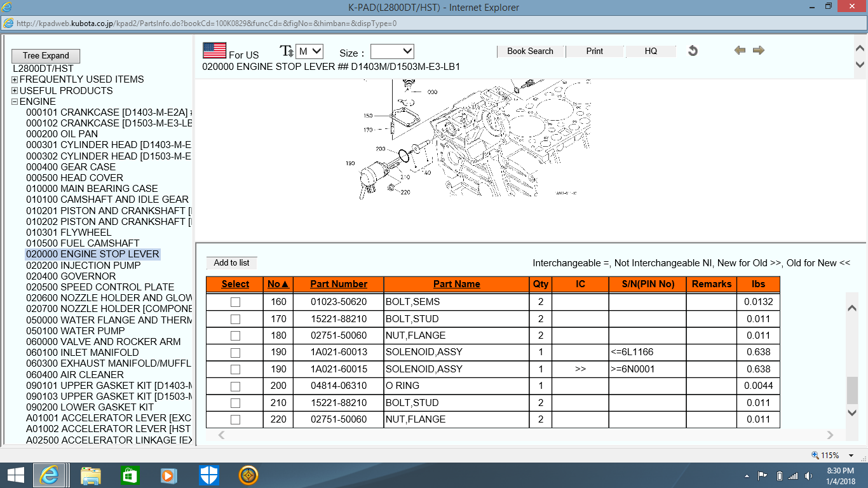Open 060400 AIR CLEANER tree item
This screenshot has width=868, height=488.
point(75,375)
